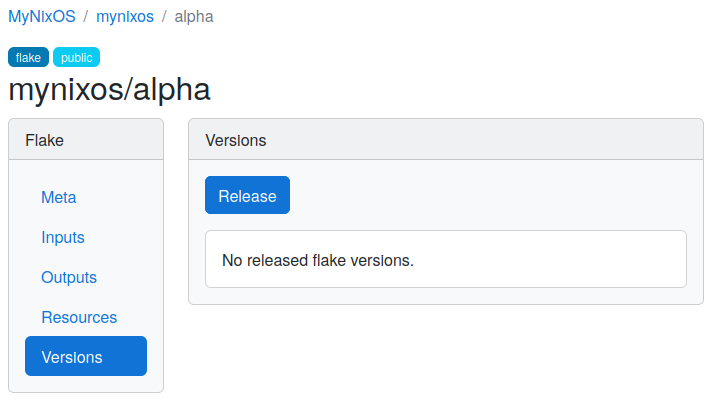Click the slash separator before alpha

(164, 16)
